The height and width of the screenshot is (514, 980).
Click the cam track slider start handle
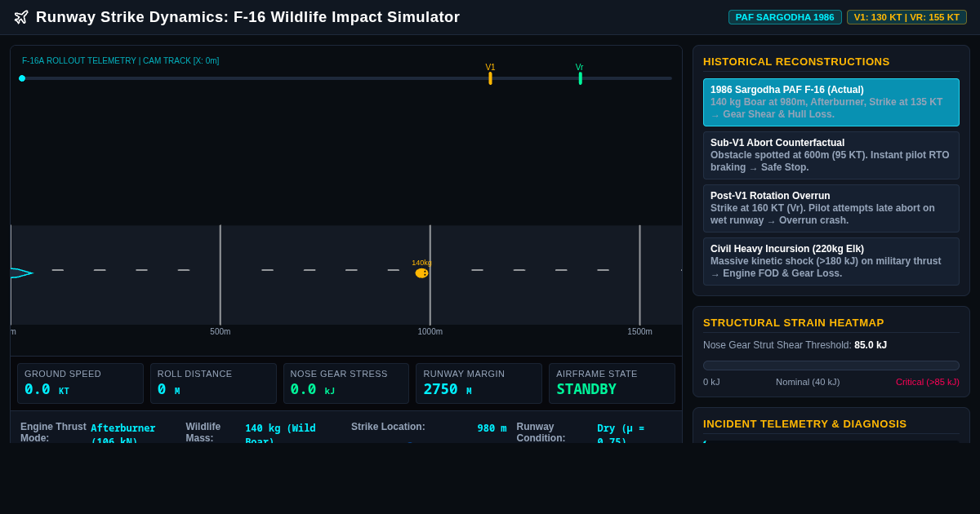pyautogui.click(x=22, y=78)
